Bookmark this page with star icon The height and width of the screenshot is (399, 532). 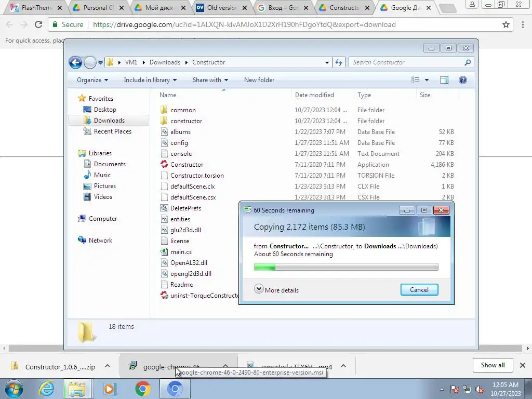click(x=506, y=24)
